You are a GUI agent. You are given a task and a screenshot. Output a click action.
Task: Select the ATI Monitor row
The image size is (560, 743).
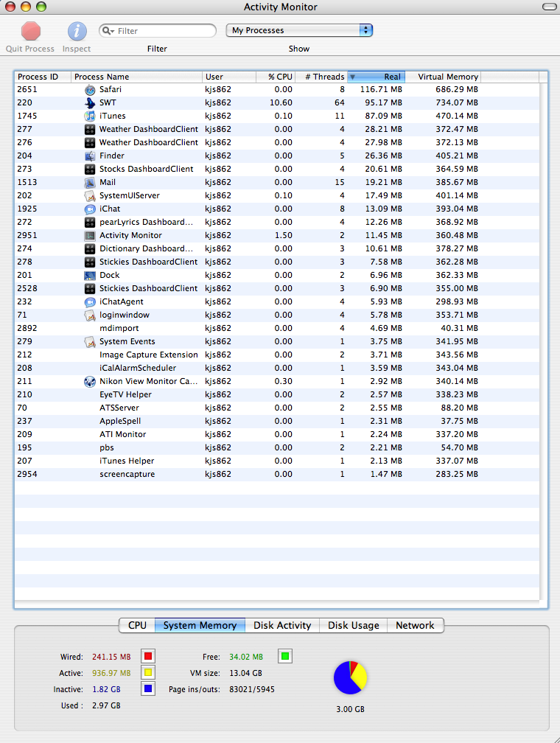pos(276,435)
